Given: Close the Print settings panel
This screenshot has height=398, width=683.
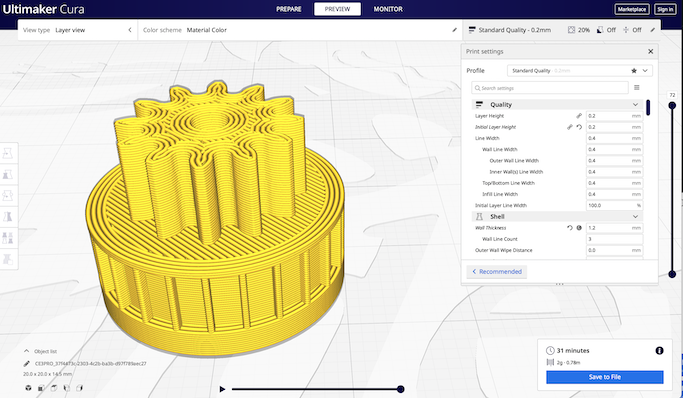Looking at the screenshot, I should 650,51.
